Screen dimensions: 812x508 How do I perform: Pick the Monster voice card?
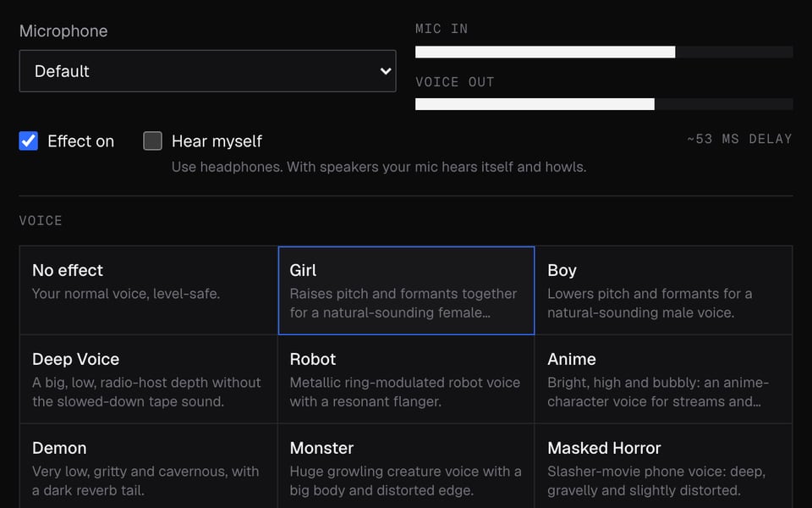pyautogui.click(x=407, y=467)
